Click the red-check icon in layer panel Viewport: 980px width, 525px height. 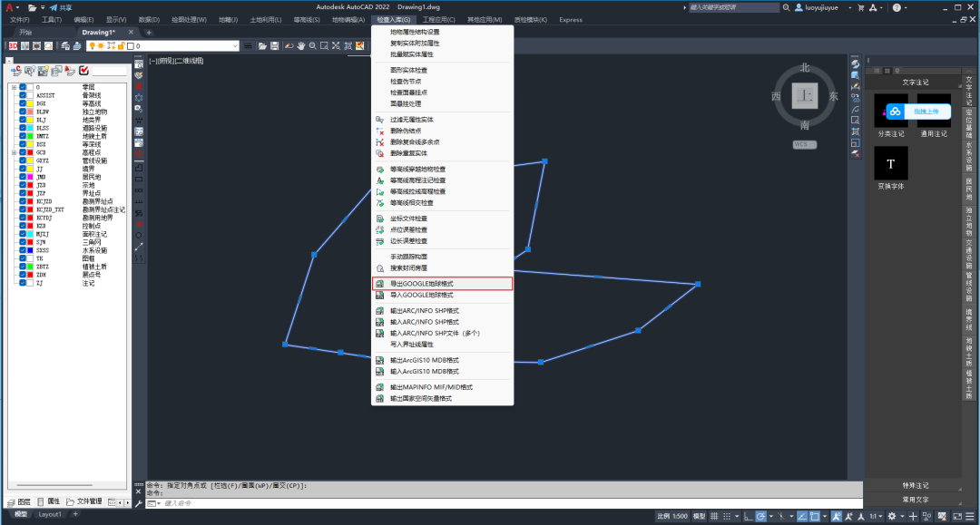(83, 71)
